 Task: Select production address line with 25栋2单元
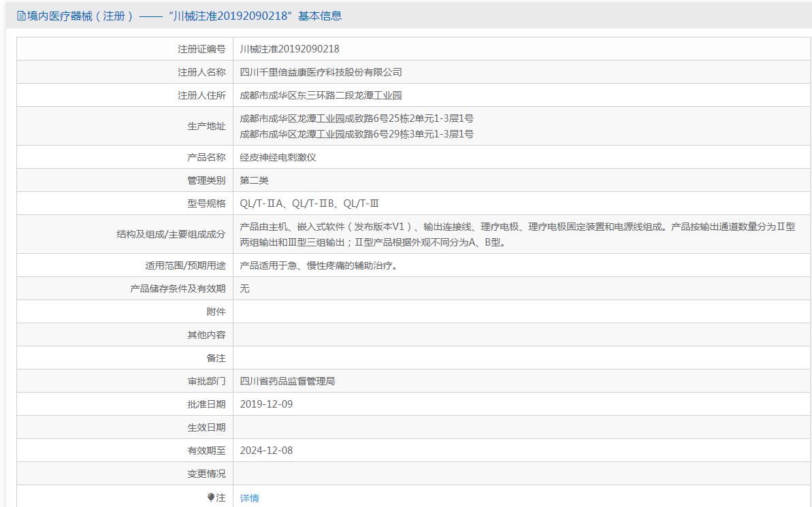(356, 118)
